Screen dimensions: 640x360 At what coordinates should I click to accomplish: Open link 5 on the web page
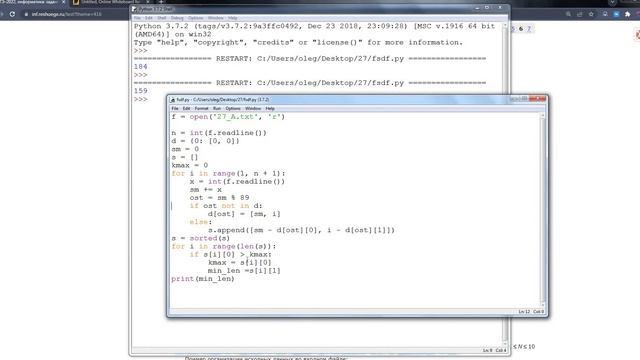coord(513,29)
